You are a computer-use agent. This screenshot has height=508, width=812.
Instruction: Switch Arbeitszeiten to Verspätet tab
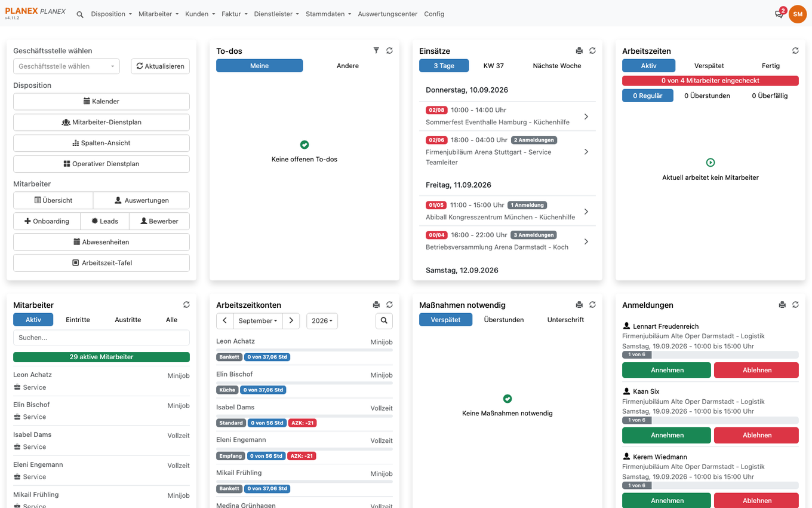[x=709, y=66]
